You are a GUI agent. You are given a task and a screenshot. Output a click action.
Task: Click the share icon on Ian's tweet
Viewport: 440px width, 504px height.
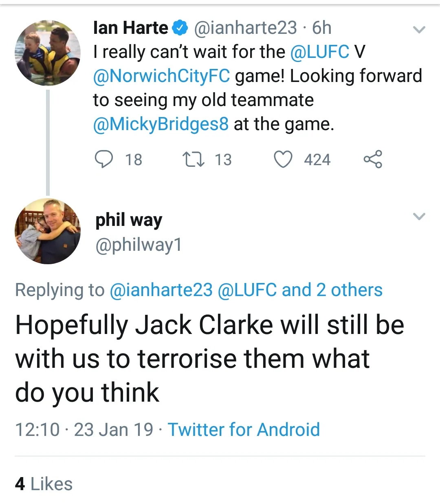click(x=372, y=159)
